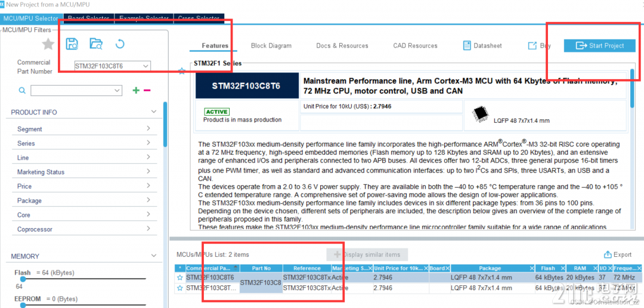Screen dimensions: 644x308
Task: Click the Part No column header
Action: [x=261, y=268]
